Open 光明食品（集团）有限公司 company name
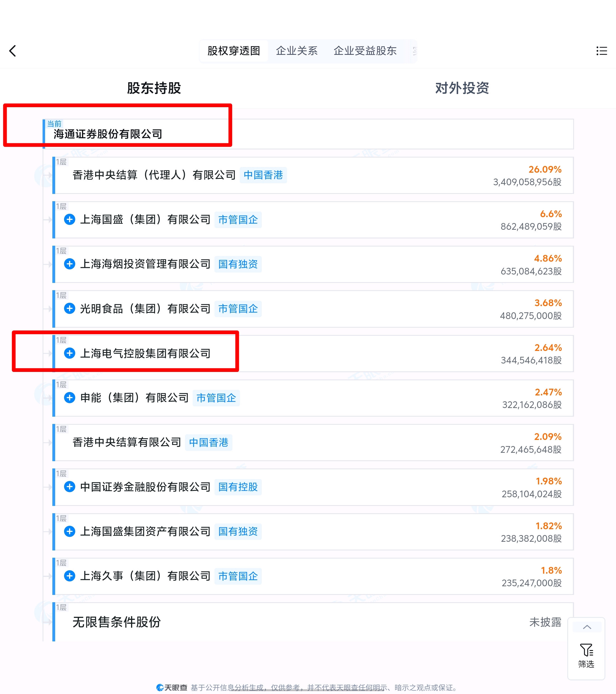 tap(145, 308)
